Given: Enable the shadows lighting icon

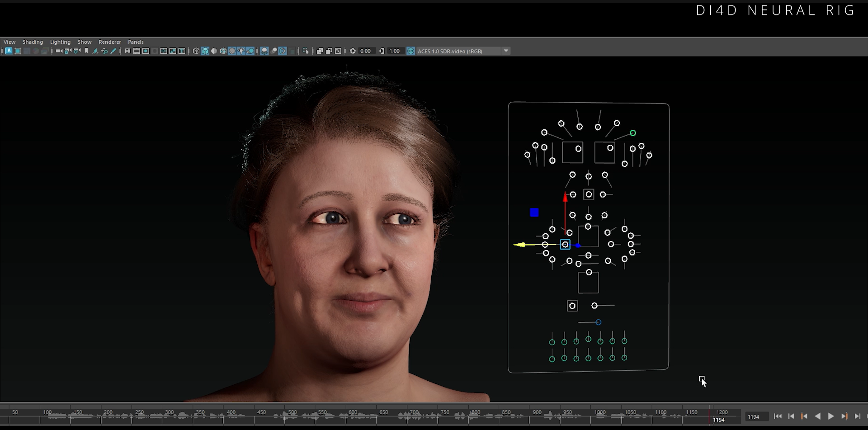Looking at the screenshot, I should click(x=264, y=51).
